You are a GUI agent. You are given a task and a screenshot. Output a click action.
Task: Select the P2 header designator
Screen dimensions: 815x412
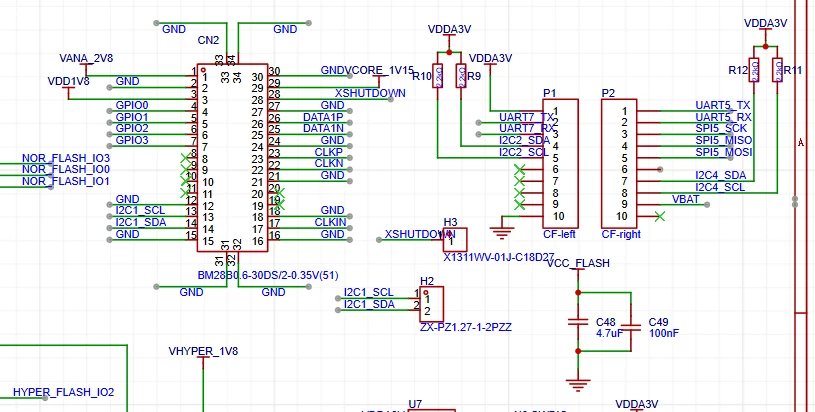608,93
